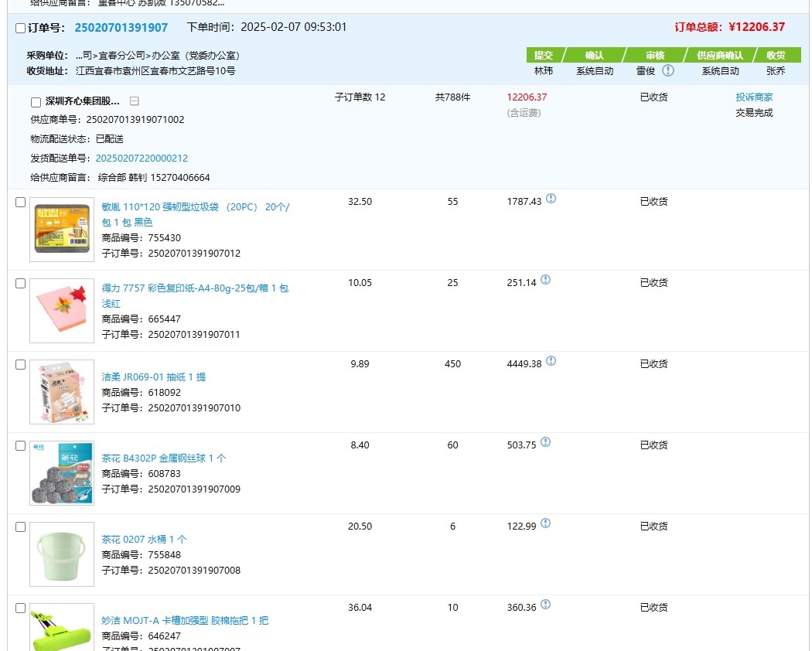Collapse the 深圳齐心集团 supplier sub-orders
Image resolution: width=812 pixels, height=651 pixels.
[134, 101]
